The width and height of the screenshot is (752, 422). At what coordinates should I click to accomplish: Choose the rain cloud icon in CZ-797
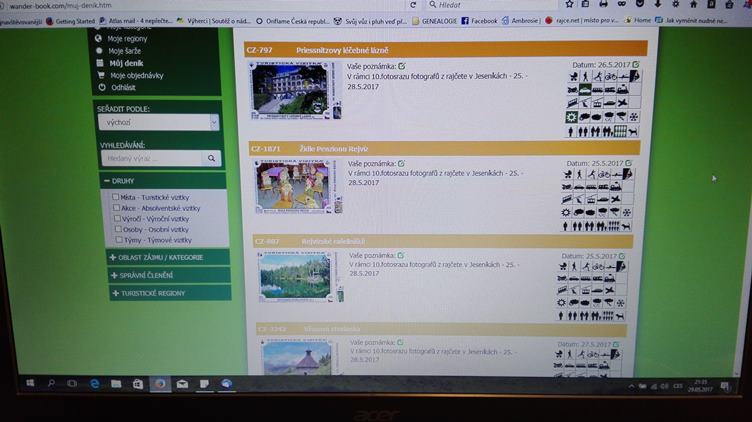point(609,117)
